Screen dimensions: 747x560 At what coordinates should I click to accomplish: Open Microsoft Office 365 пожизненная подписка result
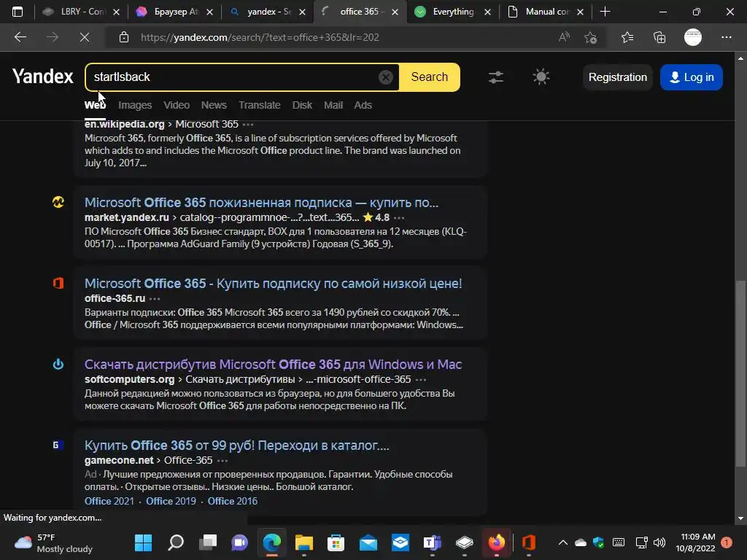pyautogui.click(x=262, y=203)
